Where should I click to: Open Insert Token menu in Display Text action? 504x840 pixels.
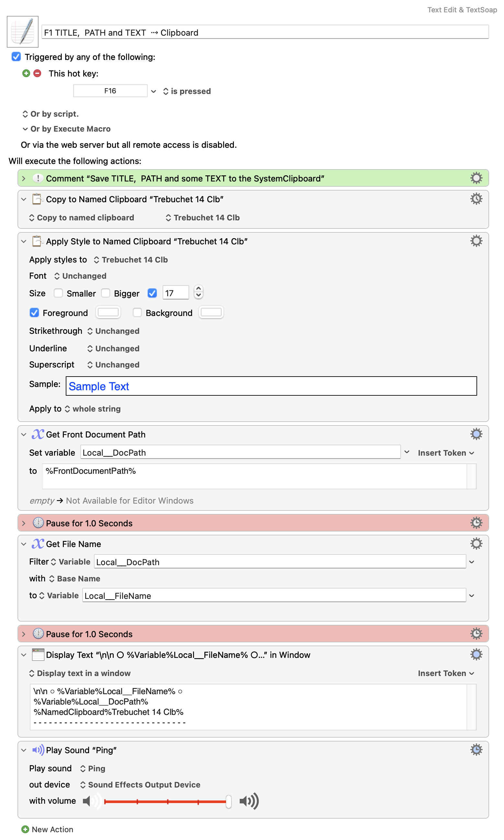click(x=445, y=673)
